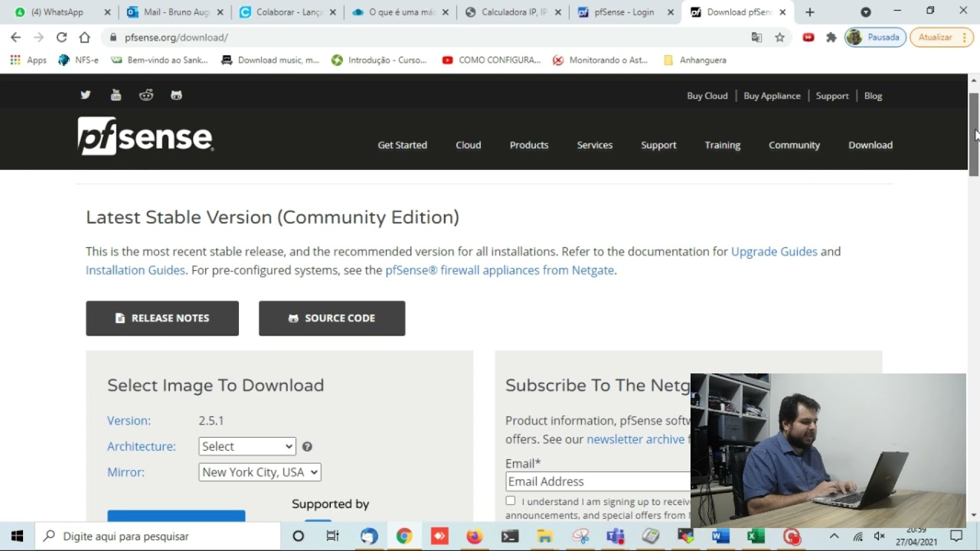980x551 pixels.
Task: Click Buy Appliance top link
Action: [772, 96]
